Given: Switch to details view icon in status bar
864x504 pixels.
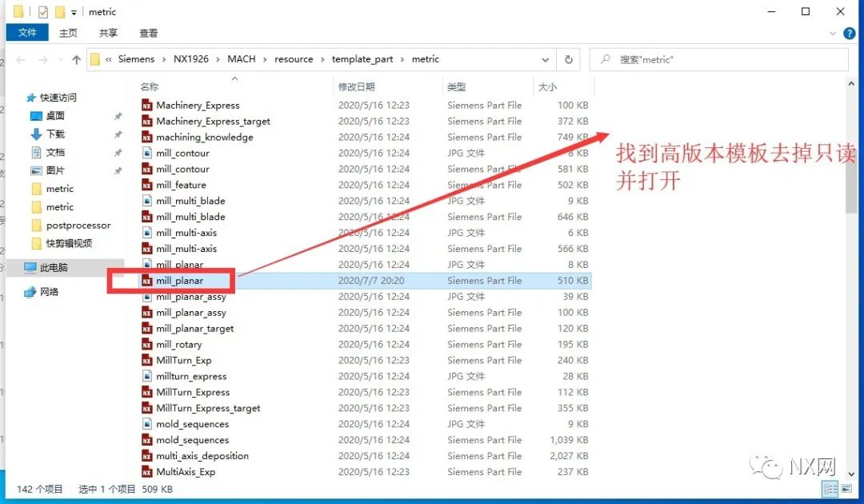Looking at the screenshot, I should pyautogui.click(x=830, y=489).
